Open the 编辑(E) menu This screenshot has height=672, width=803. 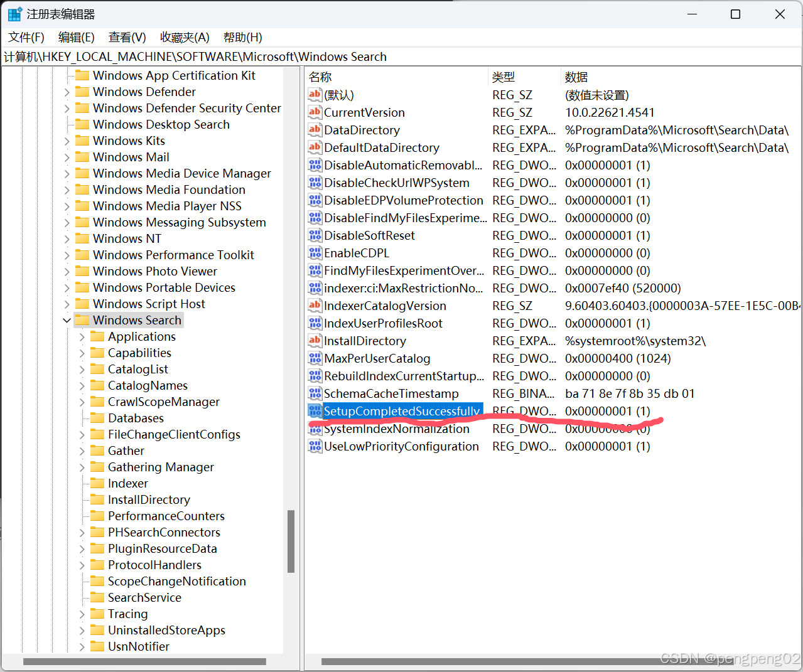pos(77,37)
